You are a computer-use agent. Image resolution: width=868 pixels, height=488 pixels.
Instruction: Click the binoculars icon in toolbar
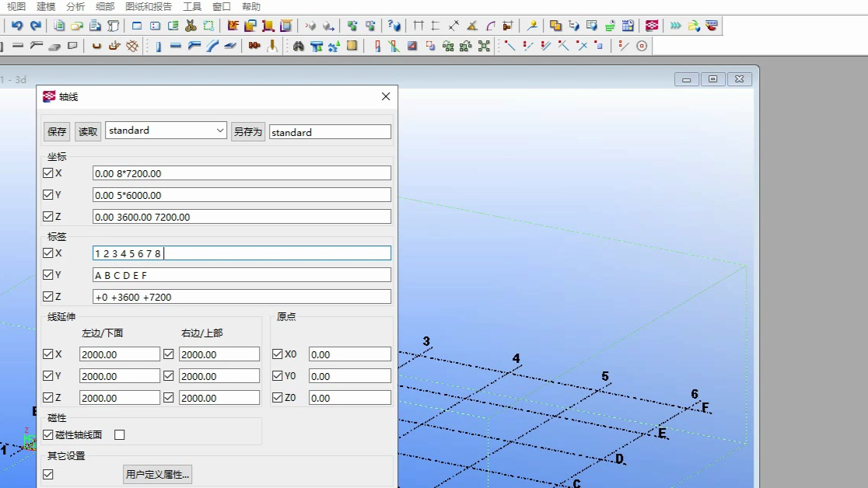tap(299, 46)
